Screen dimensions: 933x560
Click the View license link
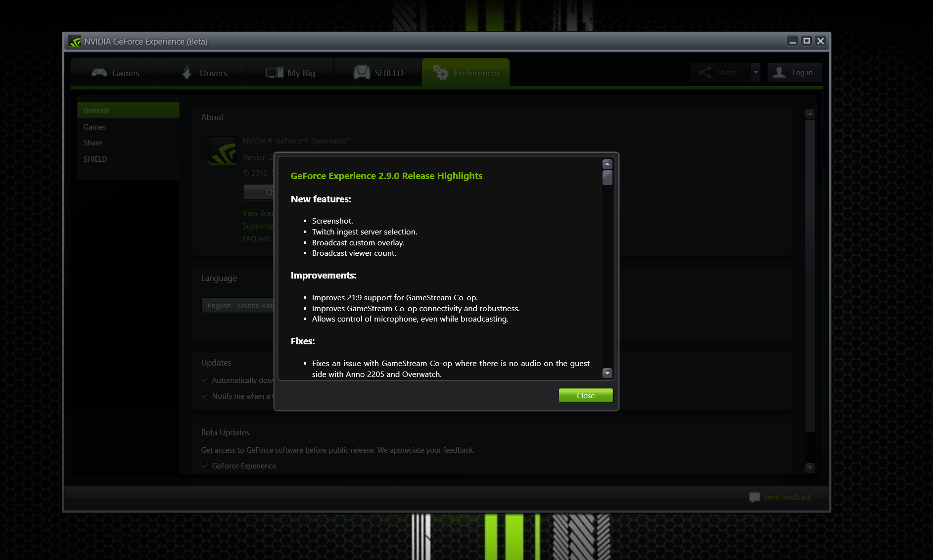[x=258, y=213]
